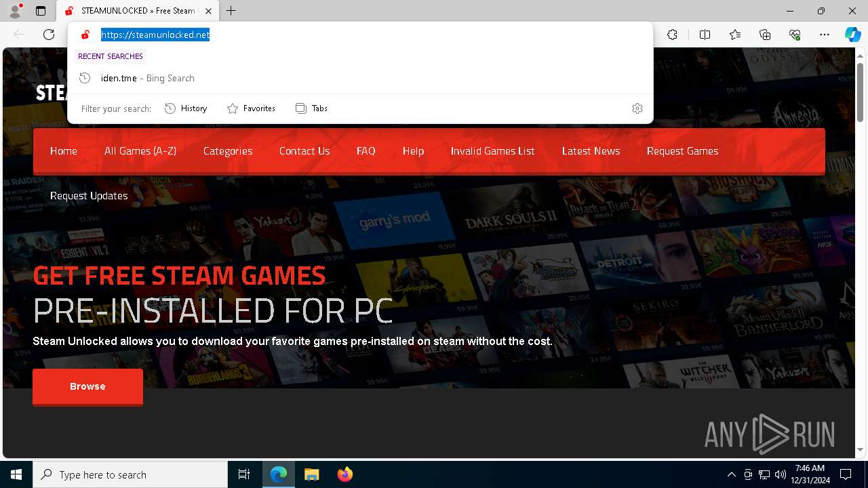Open File Explorer taskbar icon
Screen dimensions: 868x488
(x=311, y=474)
